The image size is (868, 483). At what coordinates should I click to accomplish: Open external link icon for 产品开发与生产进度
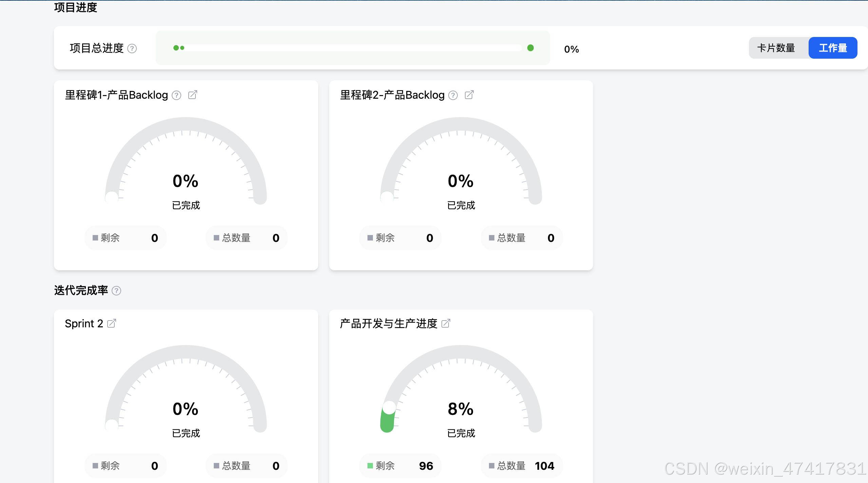446,323
